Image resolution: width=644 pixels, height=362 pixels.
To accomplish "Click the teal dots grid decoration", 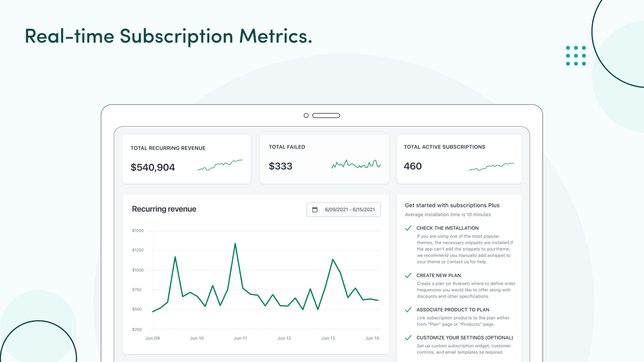I will [576, 56].
